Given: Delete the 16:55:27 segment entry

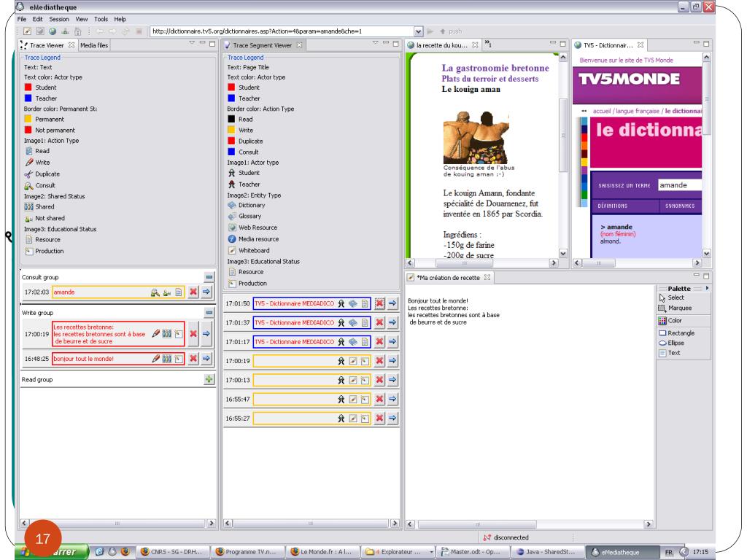Looking at the screenshot, I should coord(379,418).
